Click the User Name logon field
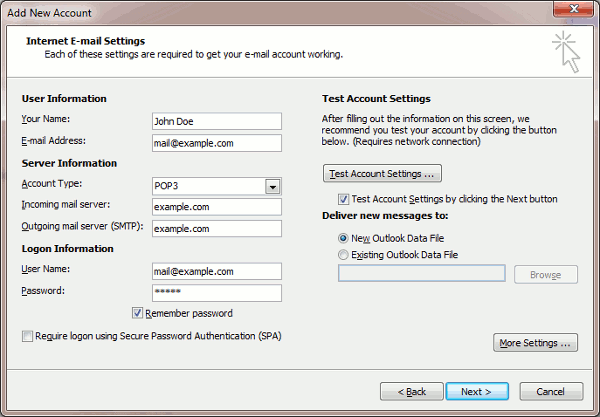Image resolution: width=600 pixels, height=417 pixels. click(215, 271)
